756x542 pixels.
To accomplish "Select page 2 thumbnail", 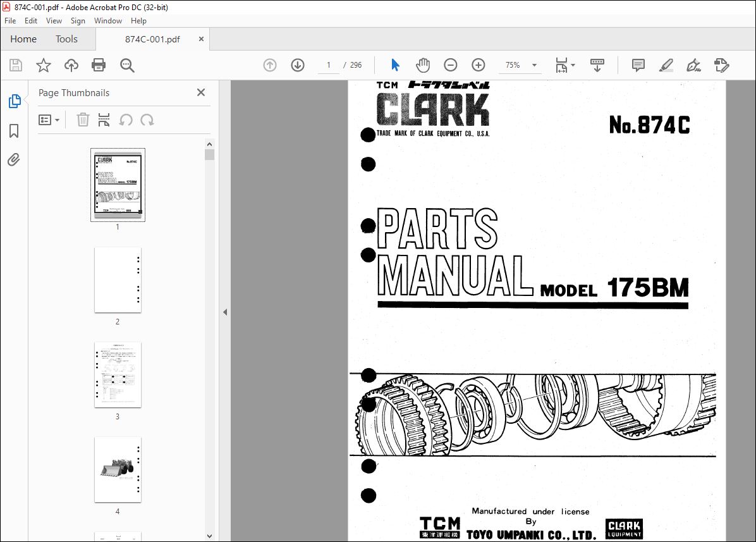I will coord(118,280).
